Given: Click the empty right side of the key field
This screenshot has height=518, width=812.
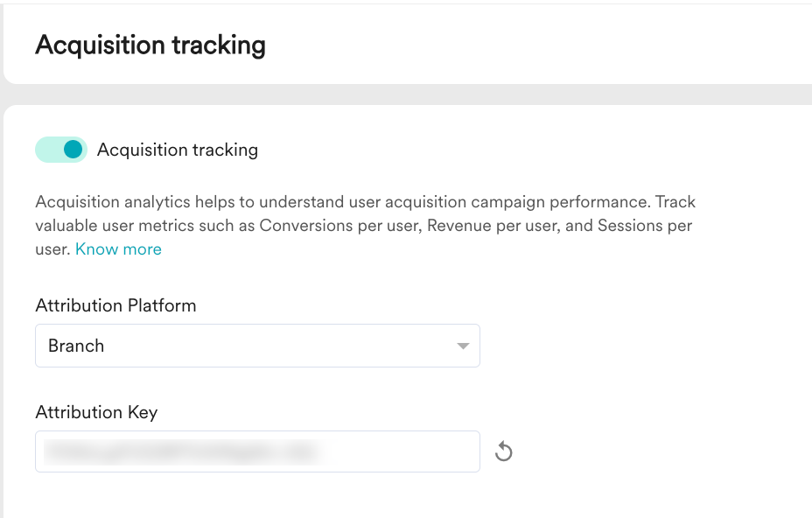Looking at the screenshot, I should point(402,451).
